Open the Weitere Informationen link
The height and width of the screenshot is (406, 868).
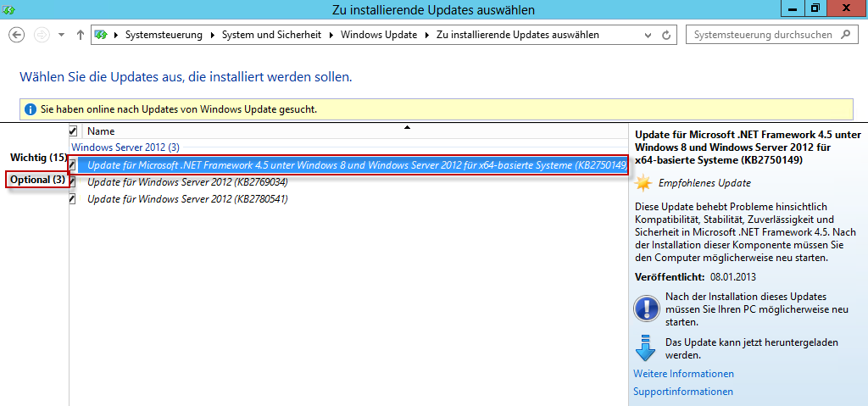[683, 374]
